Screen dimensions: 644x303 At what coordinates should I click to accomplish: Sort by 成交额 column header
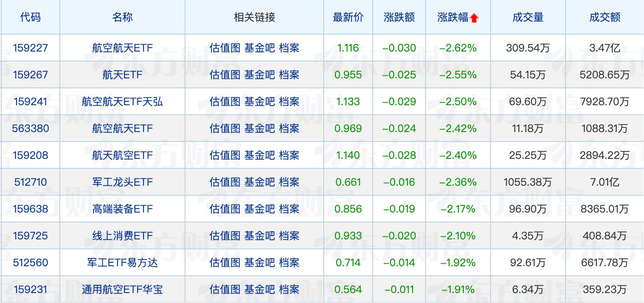pyautogui.click(x=605, y=17)
